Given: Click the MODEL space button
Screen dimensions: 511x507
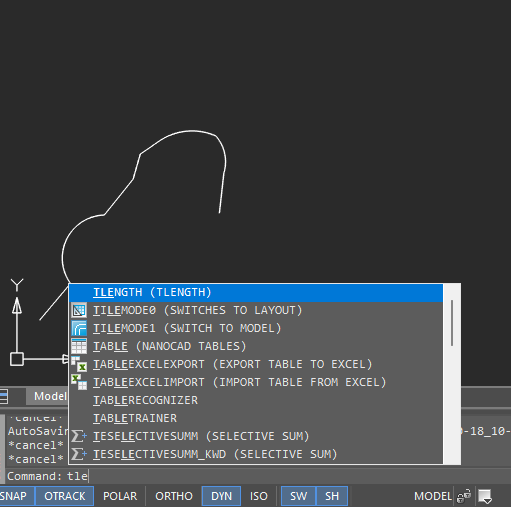Looking at the screenshot, I should tap(433, 496).
